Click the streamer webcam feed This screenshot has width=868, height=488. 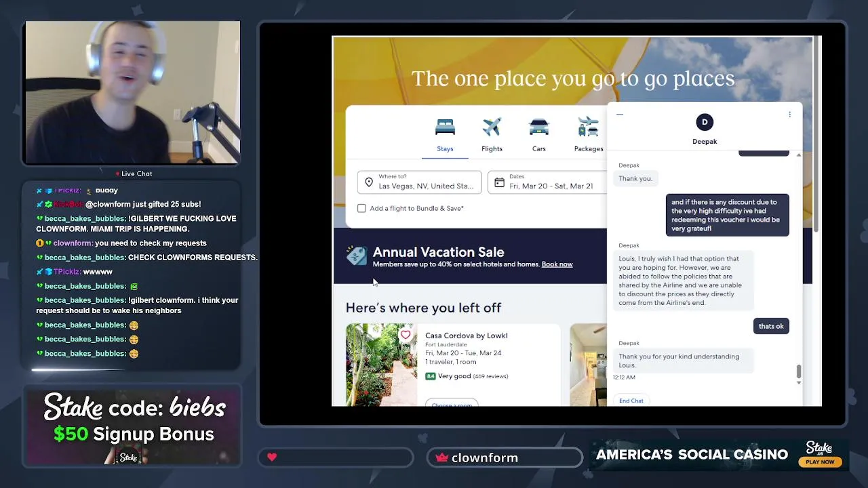[132, 93]
